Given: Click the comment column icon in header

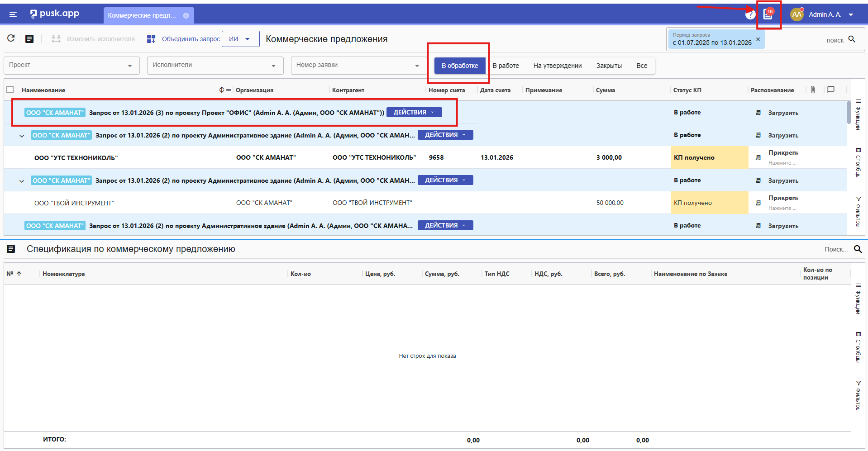Looking at the screenshot, I should coord(831,90).
